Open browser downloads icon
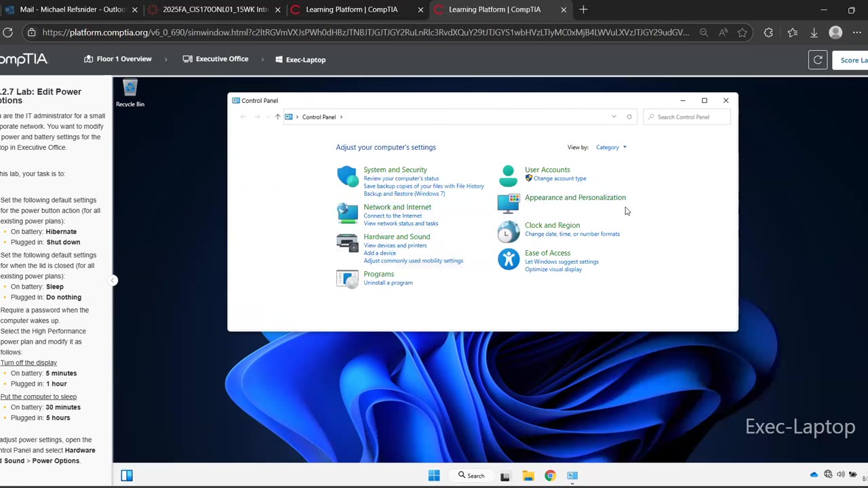868x488 pixels. tap(814, 32)
